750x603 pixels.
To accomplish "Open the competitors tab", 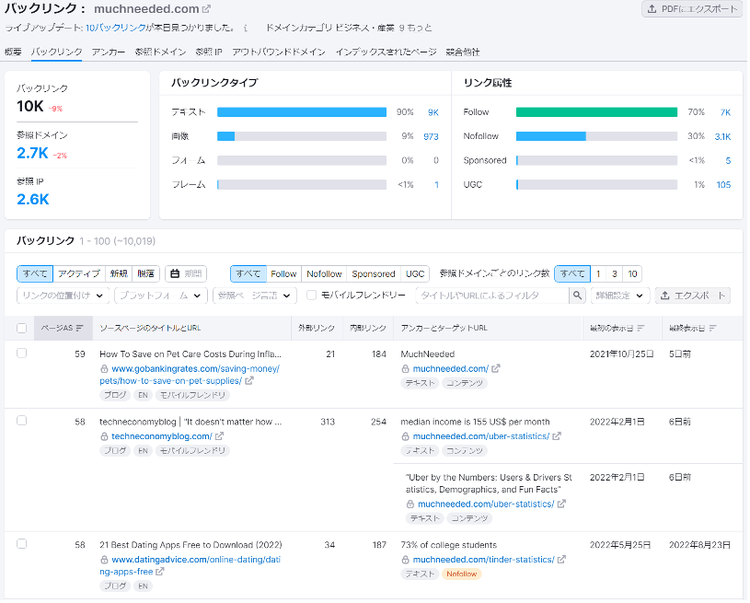I will point(463,52).
